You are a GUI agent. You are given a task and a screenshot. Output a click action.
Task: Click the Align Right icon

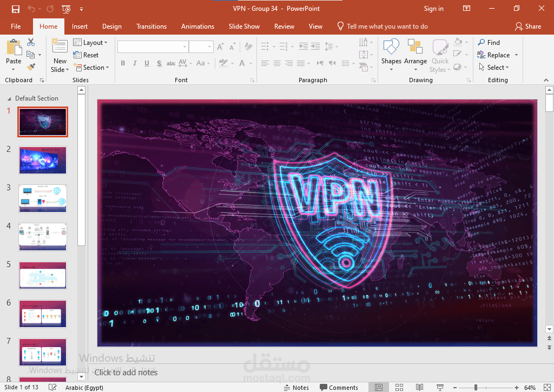(289, 63)
